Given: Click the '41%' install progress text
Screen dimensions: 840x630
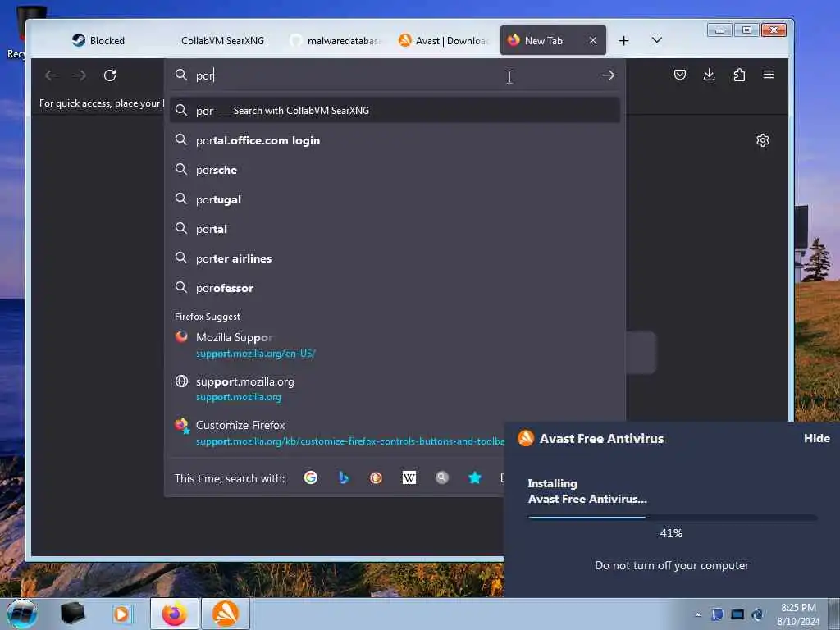Looking at the screenshot, I should point(671,533).
